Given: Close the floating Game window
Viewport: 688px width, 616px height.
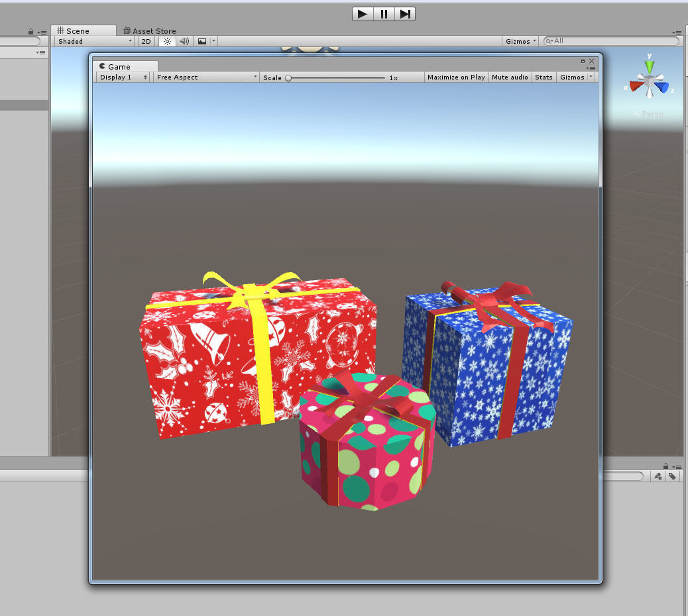Looking at the screenshot, I should (591, 61).
